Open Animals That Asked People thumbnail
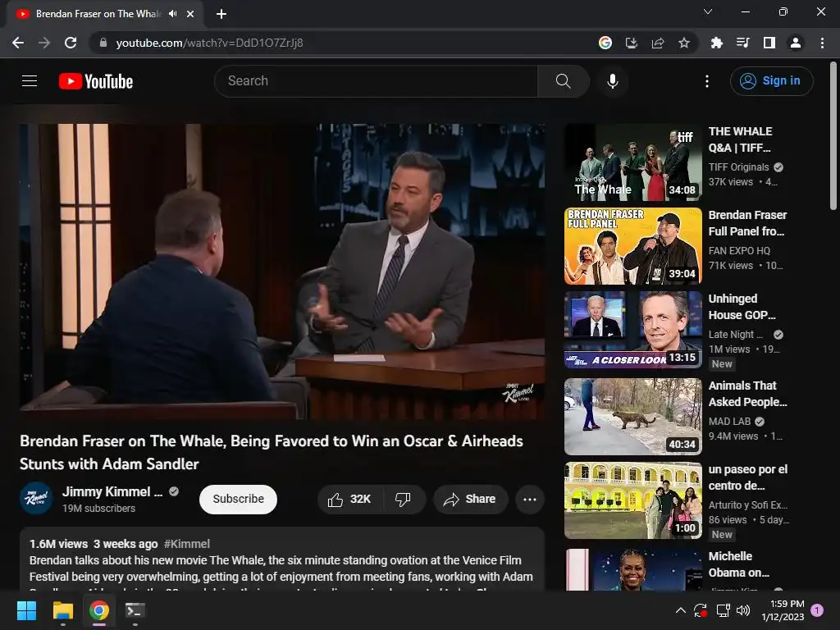This screenshot has width=840, height=630. 633,416
